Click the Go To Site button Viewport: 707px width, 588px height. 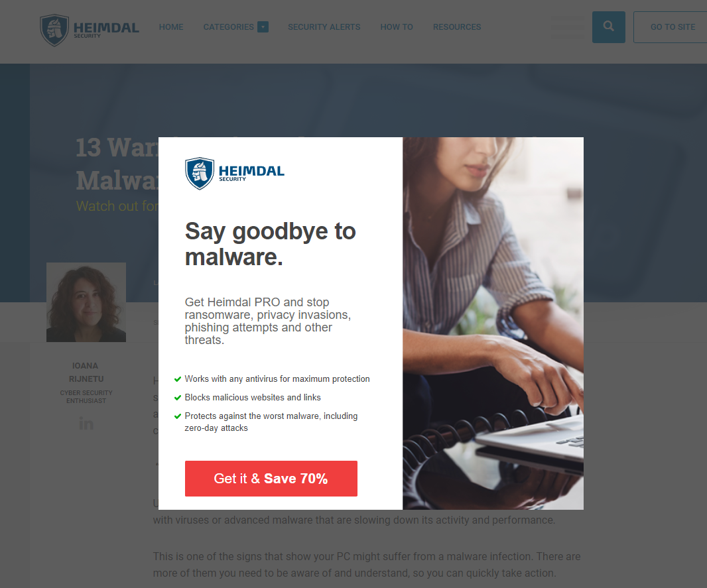tap(672, 27)
